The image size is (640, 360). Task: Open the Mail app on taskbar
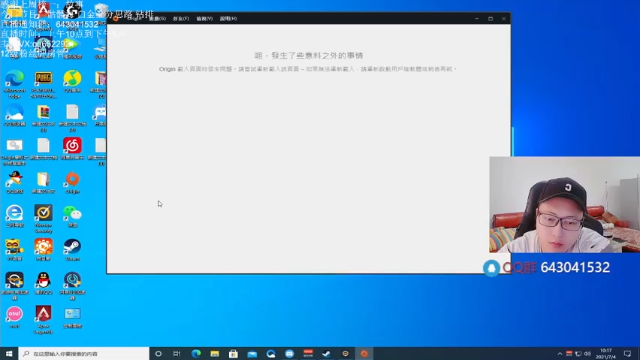[252, 353]
